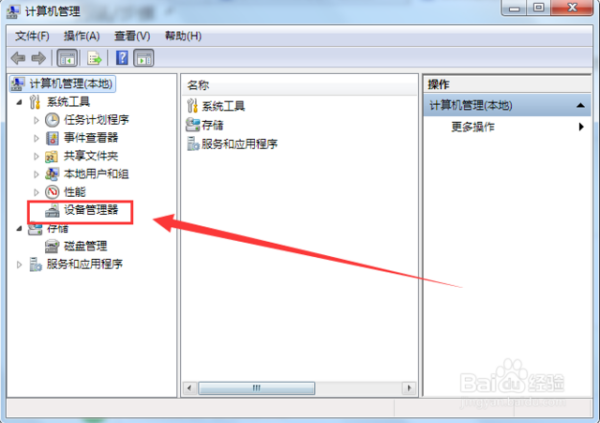Select 设备管理器 in the tree
Viewport: 600px width, 423px height.
coord(91,210)
